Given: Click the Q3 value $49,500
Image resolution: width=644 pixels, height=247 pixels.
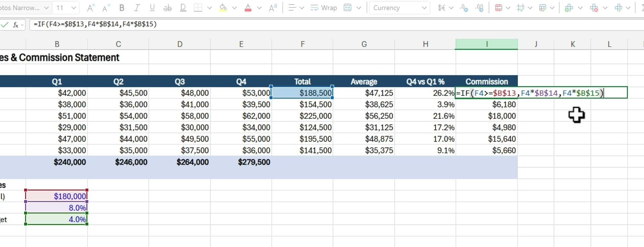Looking at the screenshot, I should [180, 139].
